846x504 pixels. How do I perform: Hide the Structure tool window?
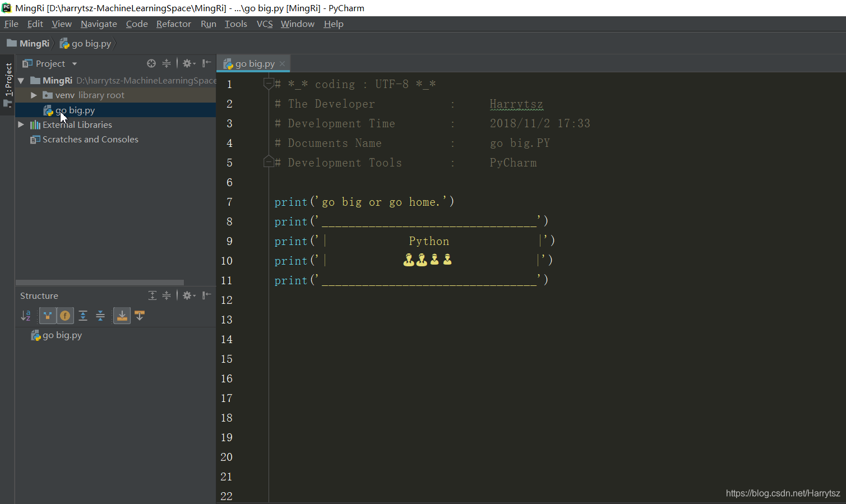(x=207, y=295)
